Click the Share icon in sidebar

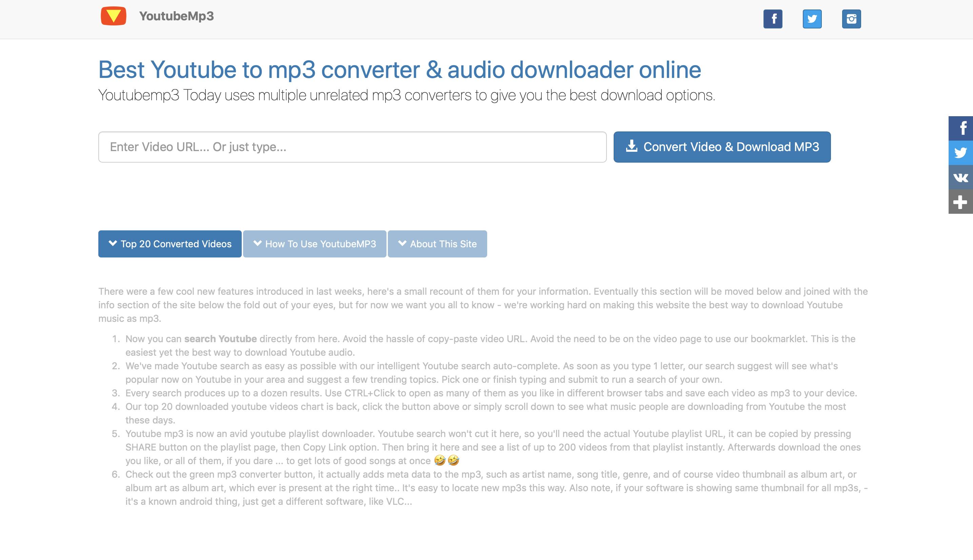coord(960,202)
